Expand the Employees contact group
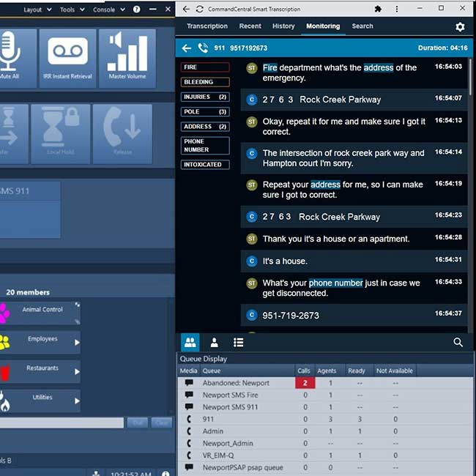Viewport: 476px width, 476px height. pyautogui.click(x=77, y=343)
